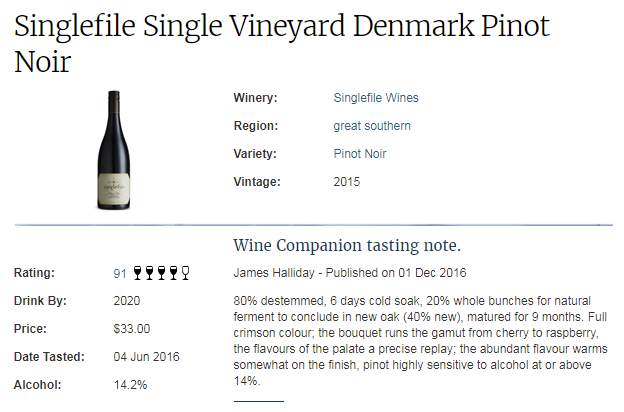Click the second filled wine glass icon

[x=149, y=273]
